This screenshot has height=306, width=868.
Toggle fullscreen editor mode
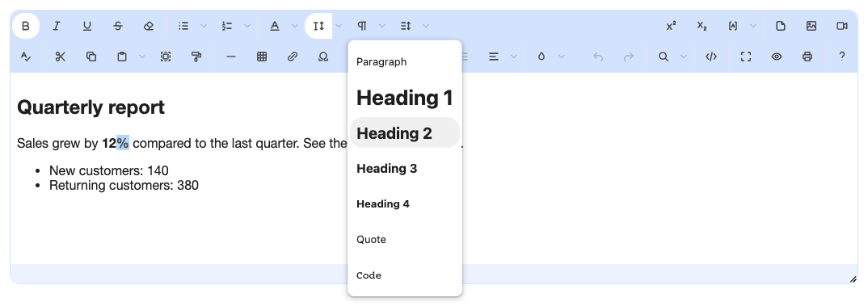pos(746,57)
